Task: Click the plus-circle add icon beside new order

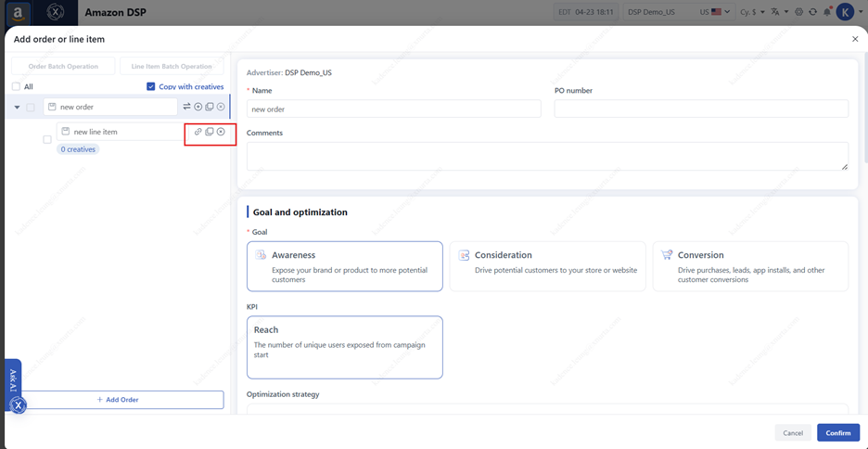Action: (198, 107)
